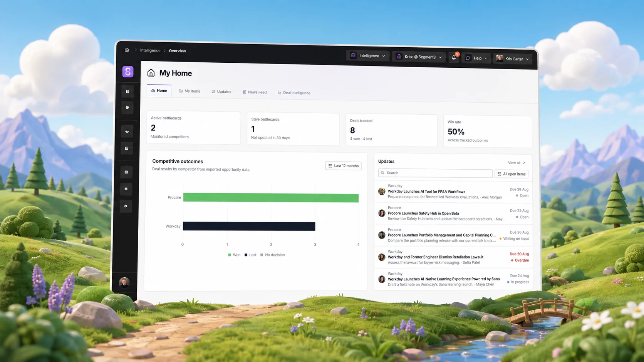
Task: Open the Intelligence module dropdown
Action: [x=368, y=56]
